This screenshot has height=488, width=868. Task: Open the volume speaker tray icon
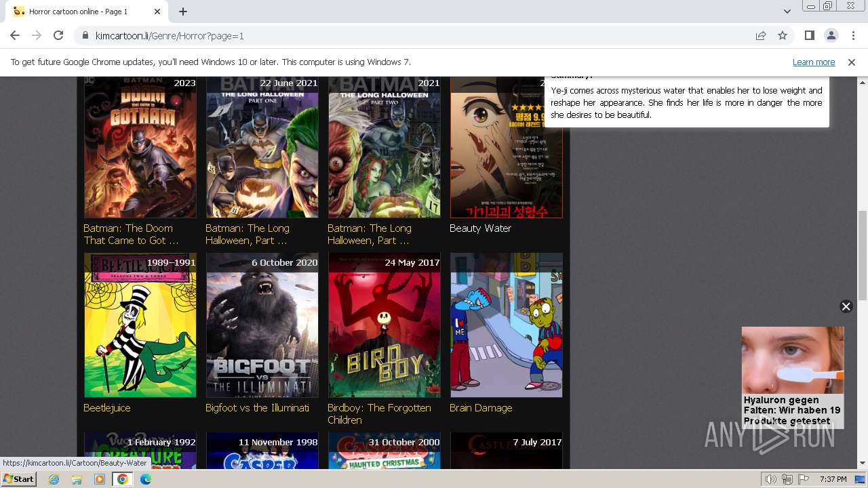pyautogui.click(x=771, y=479)
